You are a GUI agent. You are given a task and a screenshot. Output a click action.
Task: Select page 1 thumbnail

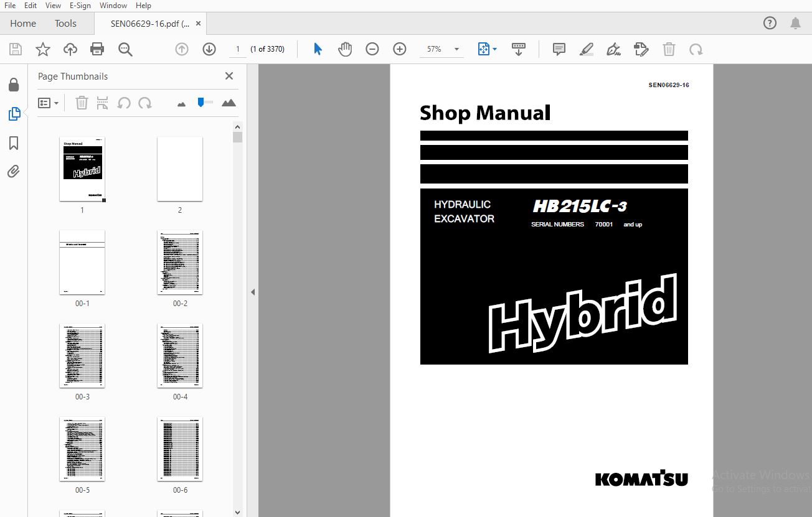(x=82, y=169)
